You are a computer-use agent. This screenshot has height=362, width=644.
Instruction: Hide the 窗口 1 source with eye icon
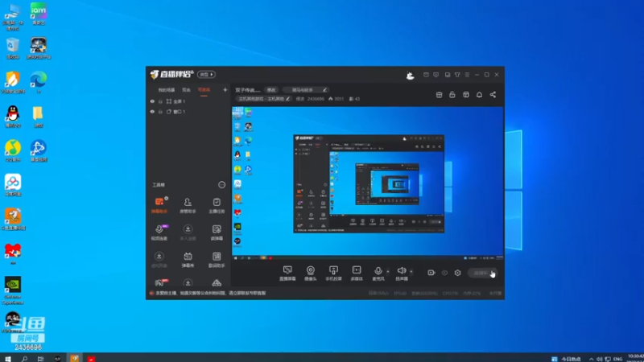pyautogui.click(x=152, y=112)
